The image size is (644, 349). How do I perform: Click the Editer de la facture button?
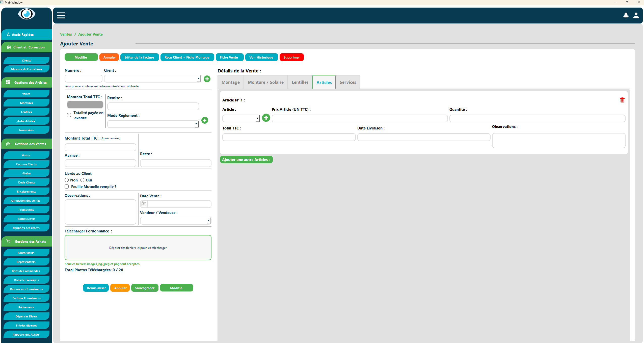click(139, 57)
